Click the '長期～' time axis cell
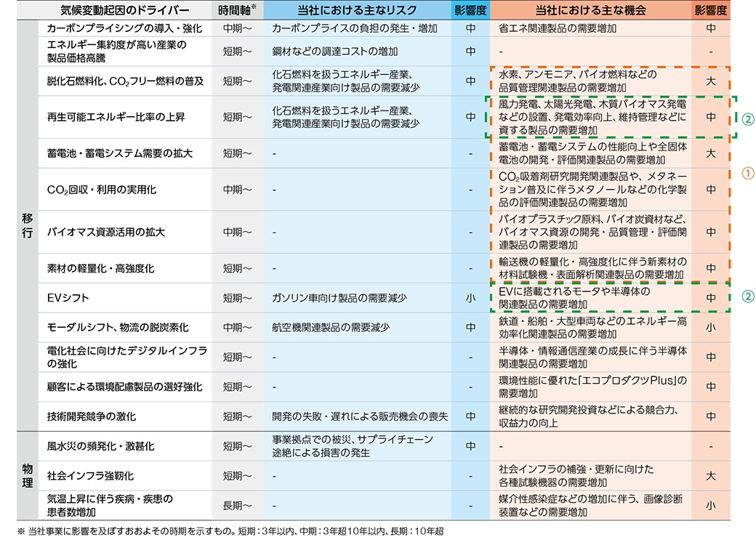 pos(237,505)
